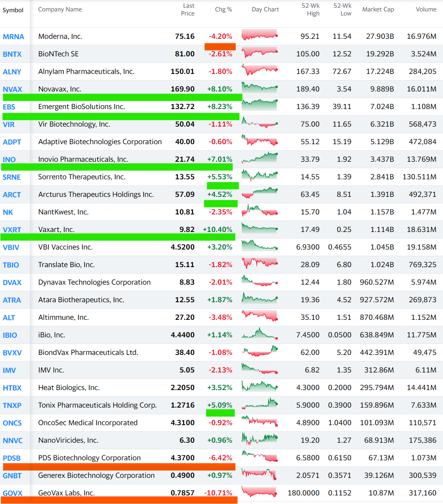Image resolution: width=443 pixels, height=504 pixels.
Task: View Moderna's day chart sparkline
Action: pyautogui.click(x=260, y=35)
